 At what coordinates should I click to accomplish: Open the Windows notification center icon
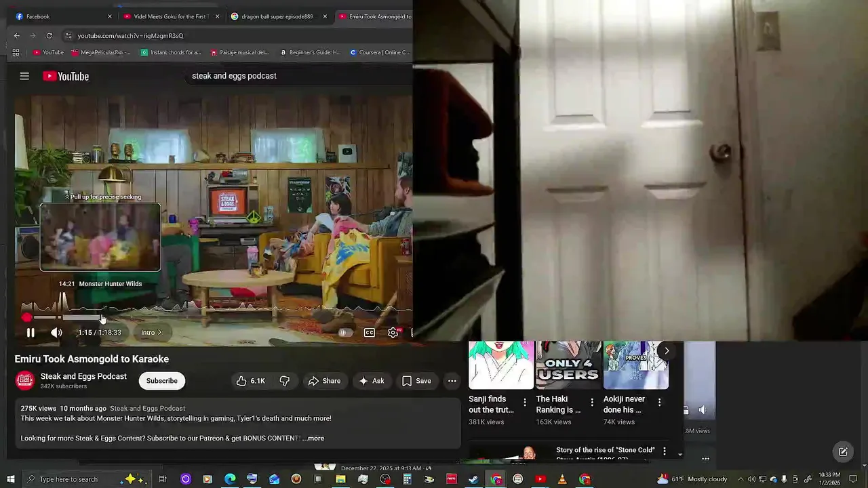pyautogui.click(x=854, y=479)
